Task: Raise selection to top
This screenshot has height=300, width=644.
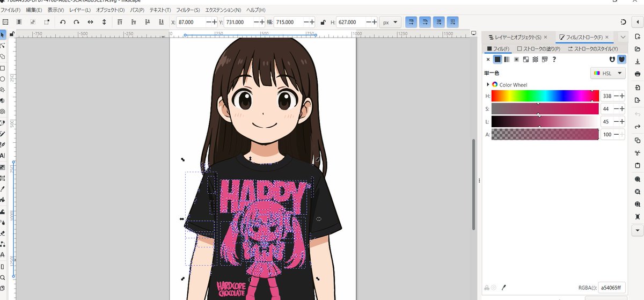Action: tap(120, 22)
